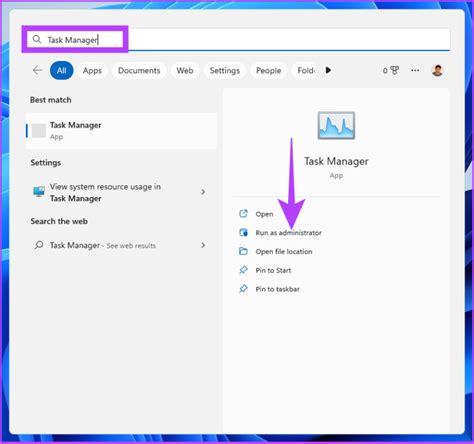Switch to the People filter tab

[268, 70]
